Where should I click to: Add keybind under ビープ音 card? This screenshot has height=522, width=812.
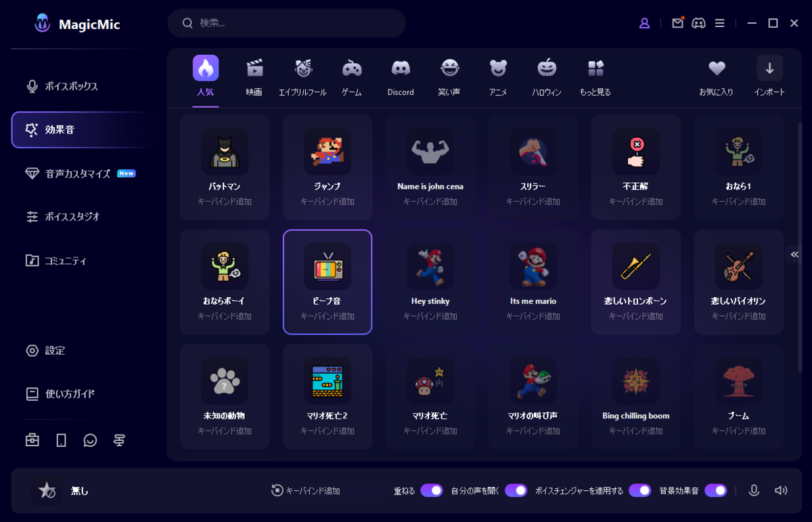click(x=328, y=316)
